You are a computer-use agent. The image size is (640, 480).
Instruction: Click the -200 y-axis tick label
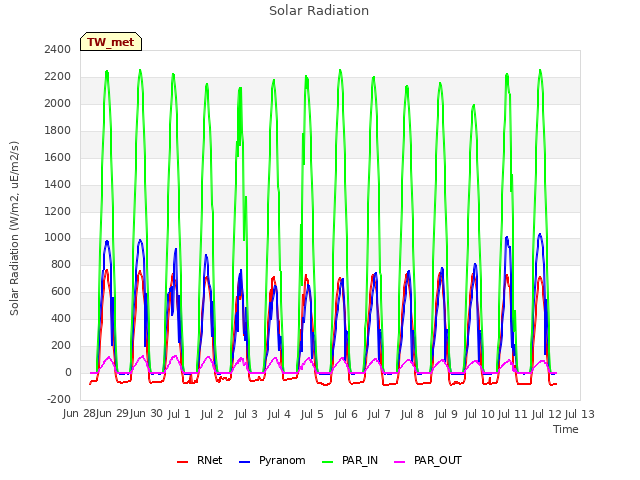[x=59, y=399]
